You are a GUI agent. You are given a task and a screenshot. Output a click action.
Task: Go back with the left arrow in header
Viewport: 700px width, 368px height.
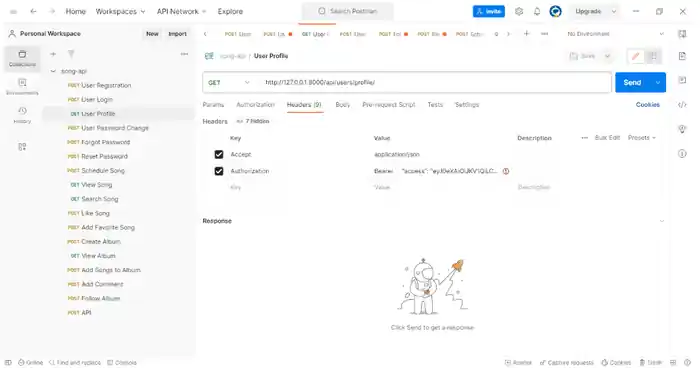pyautogui.click(x=33, y=11)
